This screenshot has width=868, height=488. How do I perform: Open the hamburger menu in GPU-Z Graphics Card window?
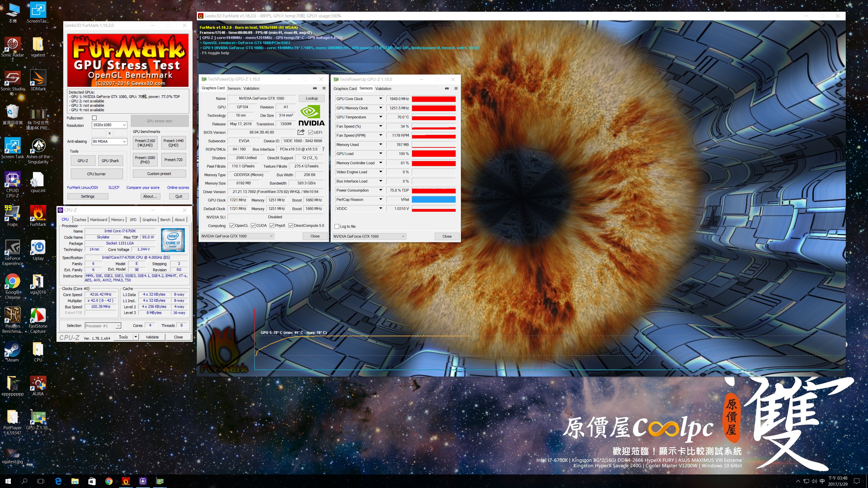(324, 88)
